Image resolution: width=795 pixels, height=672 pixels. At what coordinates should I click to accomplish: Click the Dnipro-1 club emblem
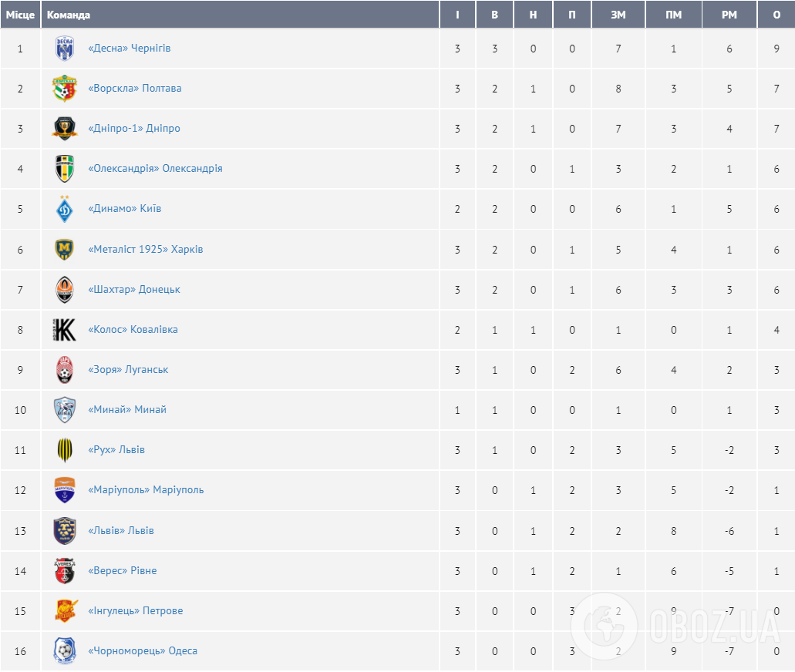[x=65, y=129]
